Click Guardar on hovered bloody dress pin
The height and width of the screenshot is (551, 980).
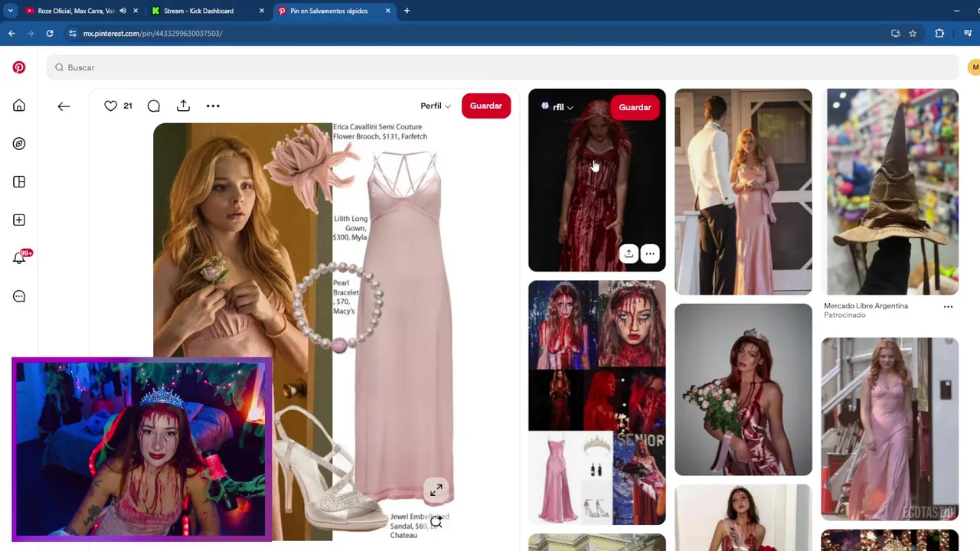[635, 107]
